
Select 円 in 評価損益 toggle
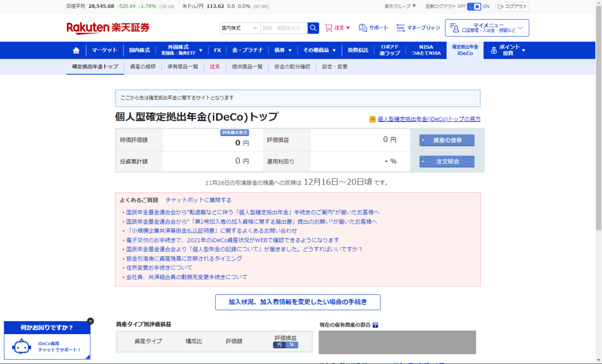(279, 345)
